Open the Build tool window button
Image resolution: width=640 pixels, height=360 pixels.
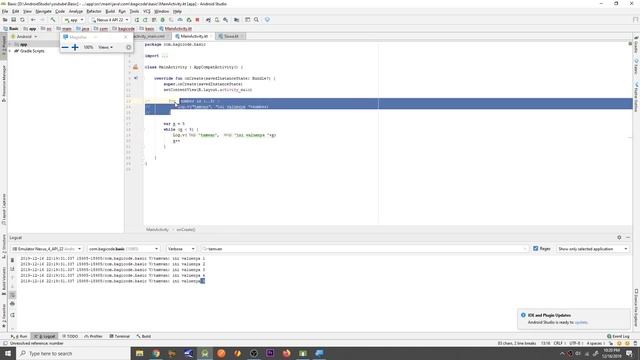click(144, 336)
